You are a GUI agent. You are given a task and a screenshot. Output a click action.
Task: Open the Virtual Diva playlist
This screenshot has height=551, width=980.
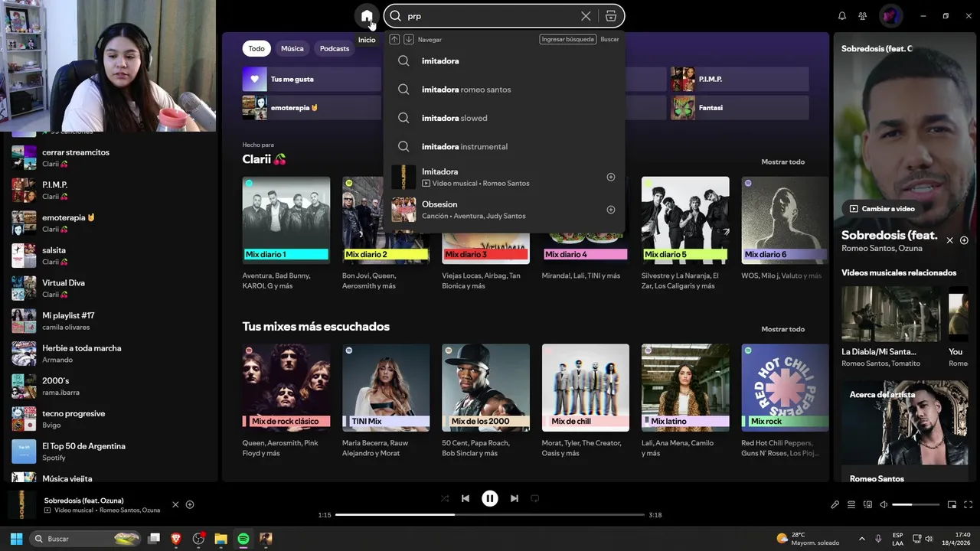(x=111, y=289)
